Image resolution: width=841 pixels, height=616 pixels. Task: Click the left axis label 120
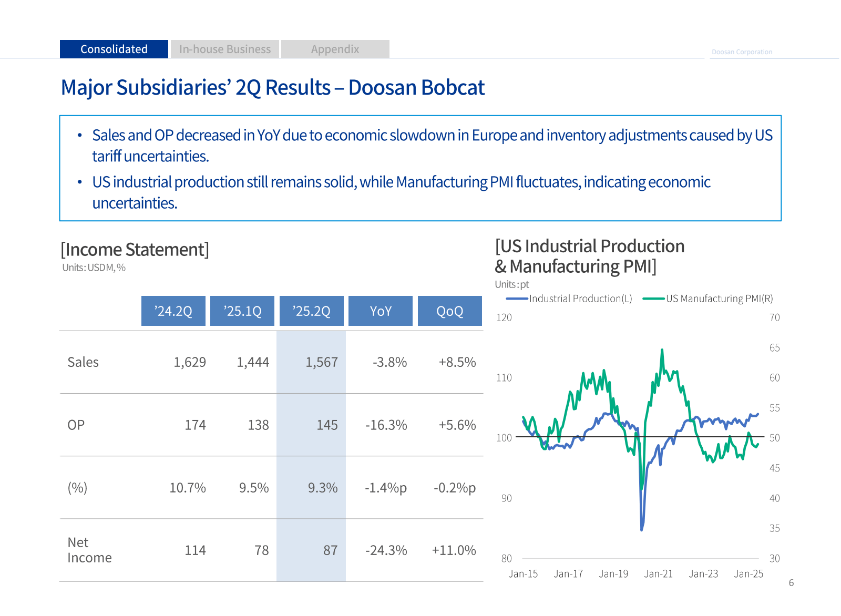tap(504, 317)
